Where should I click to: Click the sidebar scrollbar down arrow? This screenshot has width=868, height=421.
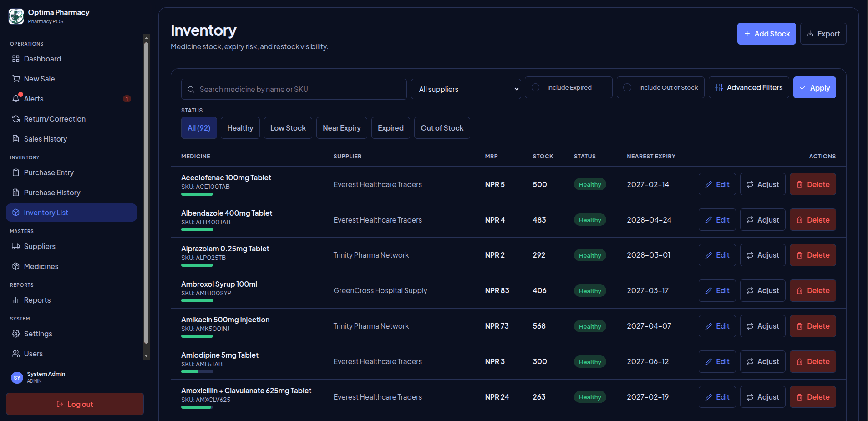pos(146,356)
